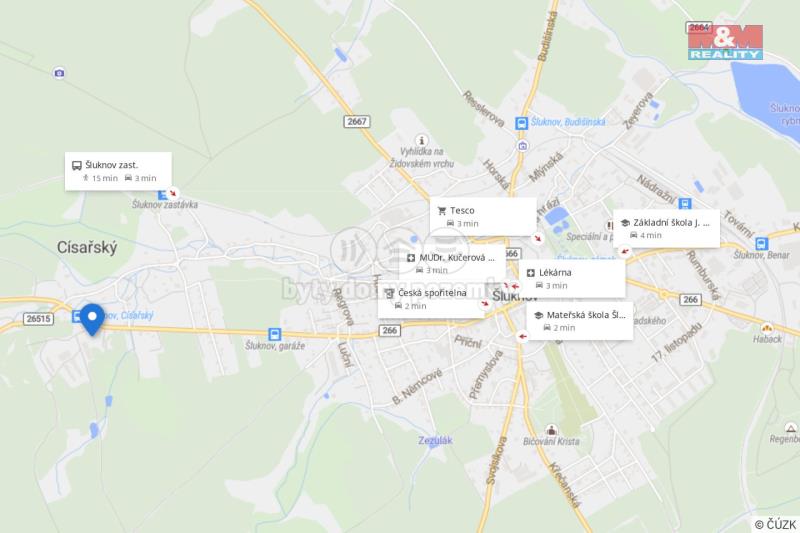Select the Tesco nearby-place card
This screenshot has height=533, width=800.
483,217
